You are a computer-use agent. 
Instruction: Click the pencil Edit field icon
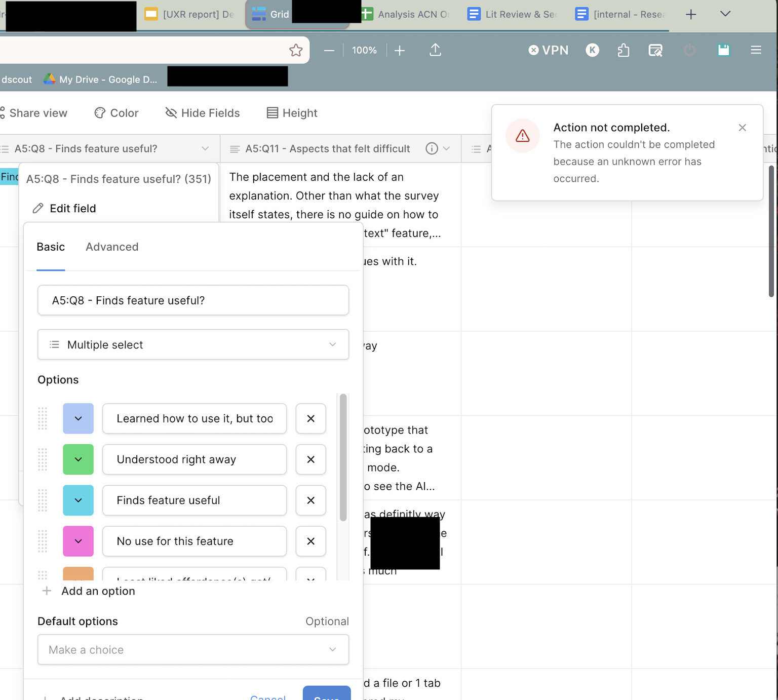tap(38, 208)
